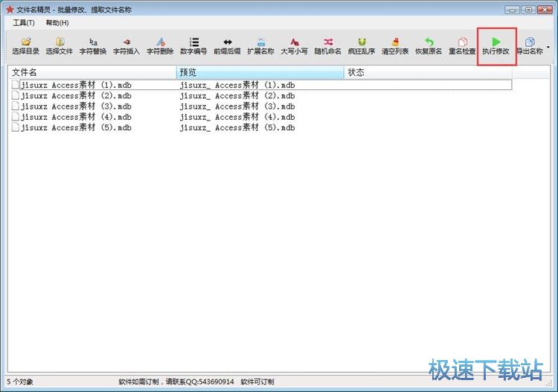Viewport: 558px width, 392px height.
Task: Click the green 执行修改 execute button
Action: click(x=496, y=46)
